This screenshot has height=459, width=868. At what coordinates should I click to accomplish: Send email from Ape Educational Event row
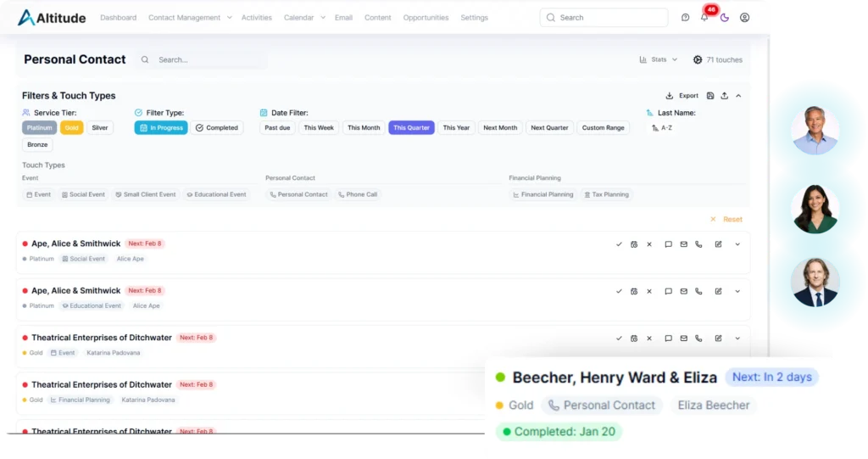[684, 292]
